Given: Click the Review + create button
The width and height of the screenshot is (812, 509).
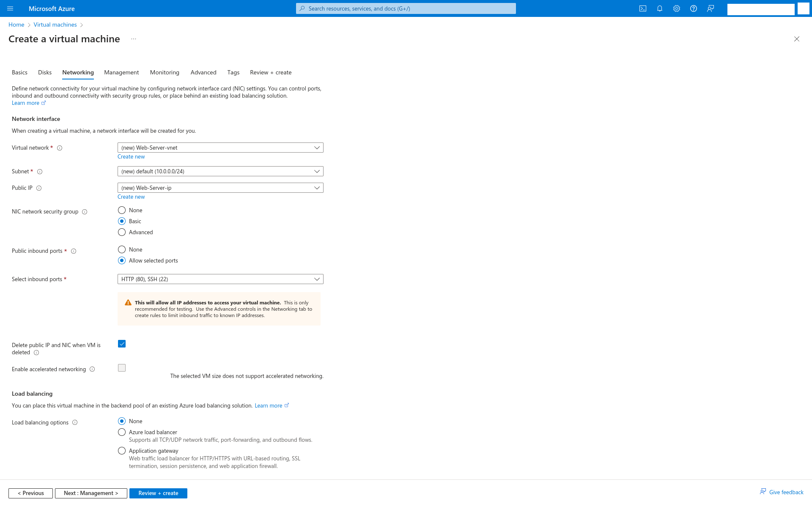Looking at the screenshot, I should tap(158, 493).
